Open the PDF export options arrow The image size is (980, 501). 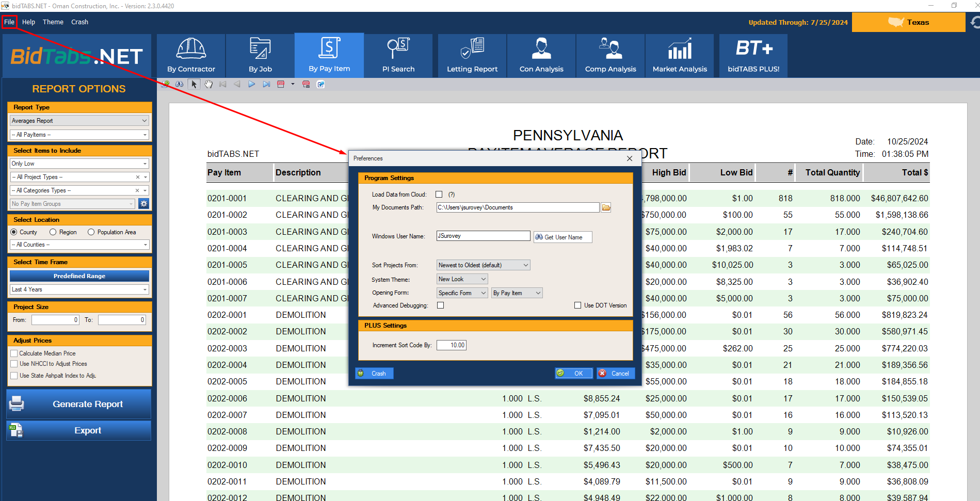click(293, 84)
